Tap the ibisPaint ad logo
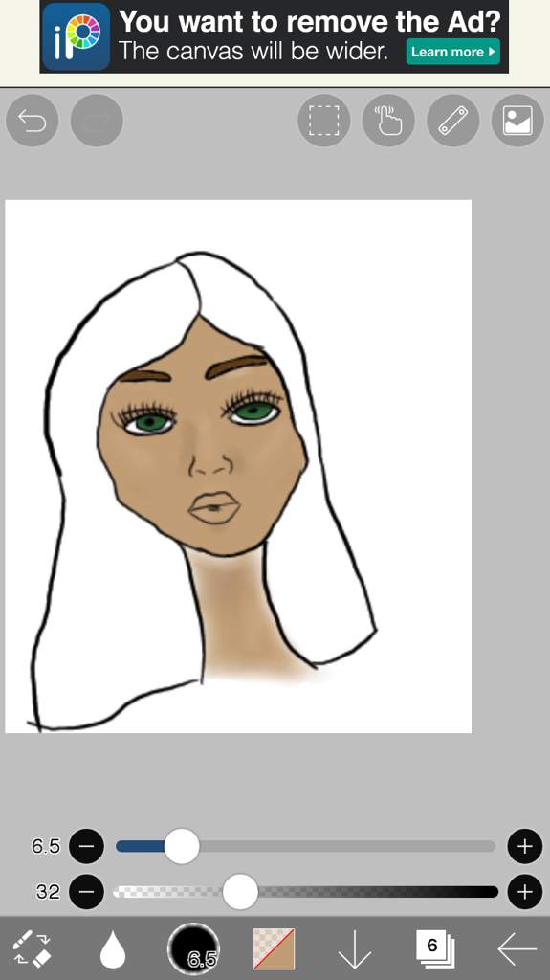550x980 pixels. [77, 36]
